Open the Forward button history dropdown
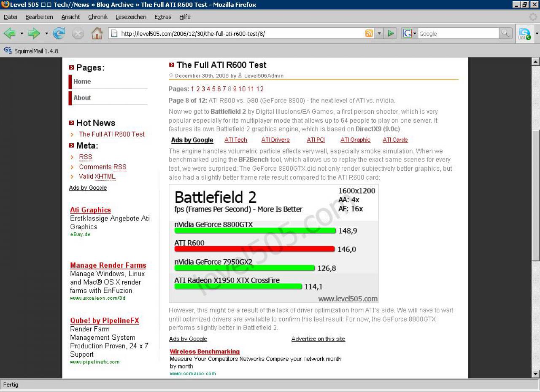This screenshot has height=392, width=540. pos(46,34)
